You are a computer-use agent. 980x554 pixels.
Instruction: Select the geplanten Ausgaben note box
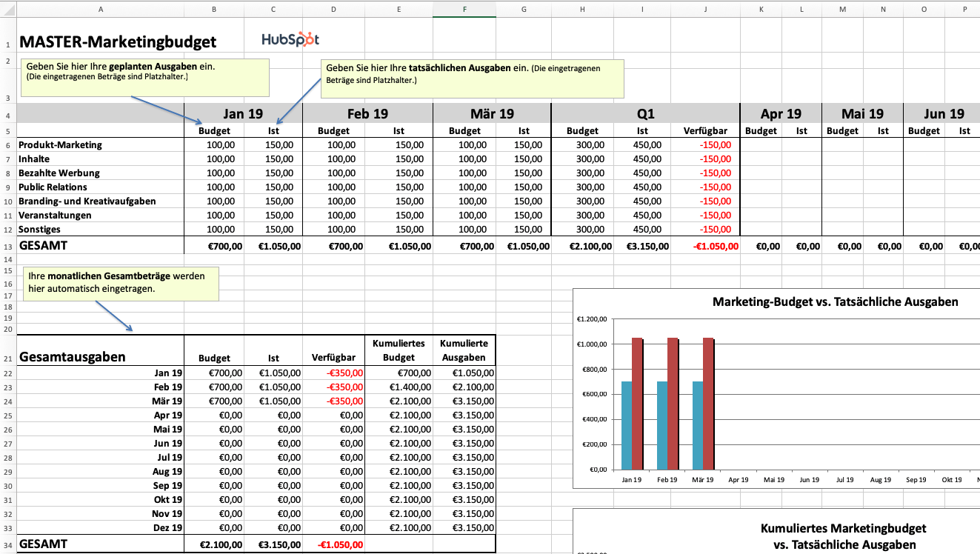pyautogui.click(x=144, y=78)
